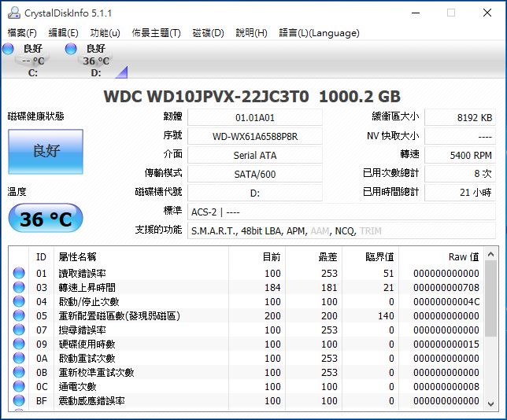Image resolution: width=507 pixels, height=420 pixels.
Task: Click the power on count field 8 次
Action: pyautogui.click(x=460, y=174)
